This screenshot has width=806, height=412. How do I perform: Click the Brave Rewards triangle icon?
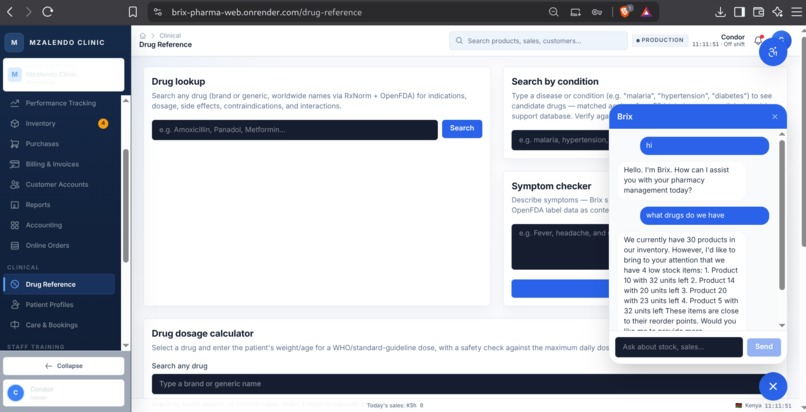647,12
